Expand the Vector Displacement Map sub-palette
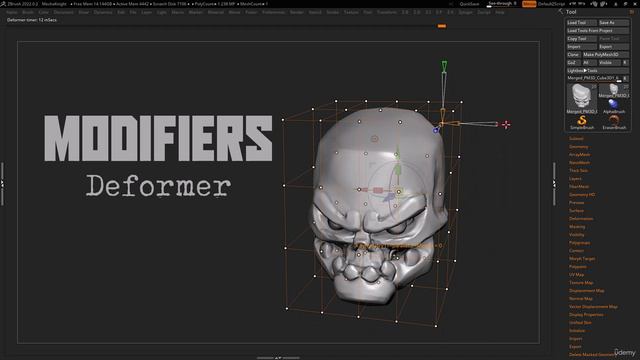Image resolution: width=640 pixels, height=360 pixels. coord(593,307)
